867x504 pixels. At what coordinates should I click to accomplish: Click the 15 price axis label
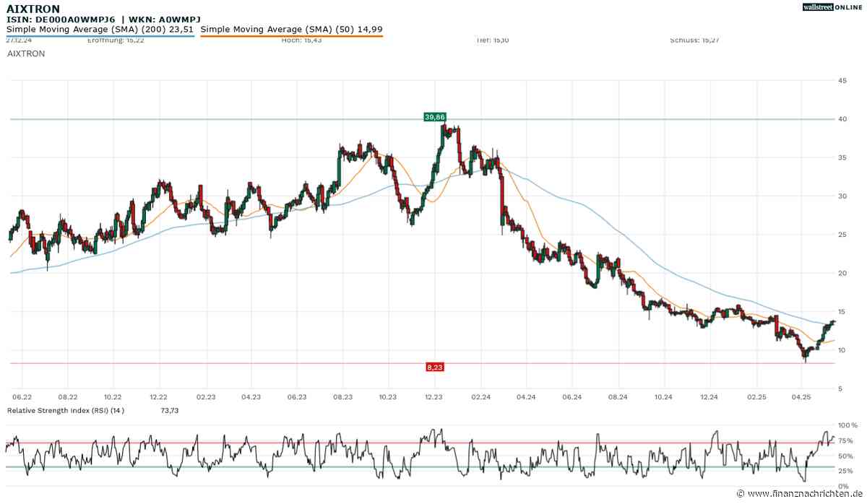pyautogui.click(x=842, y=312)
